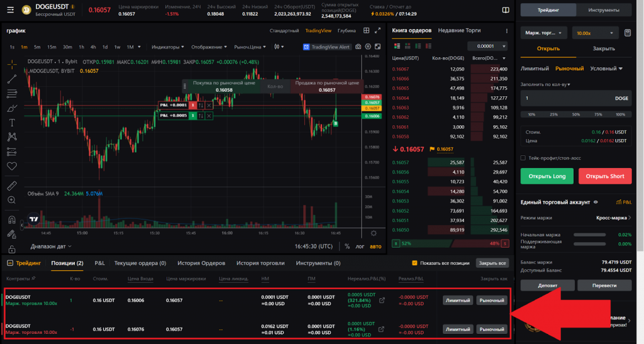Click the Закрыть все button
The image size is (644, 344).
coord(492,263)
